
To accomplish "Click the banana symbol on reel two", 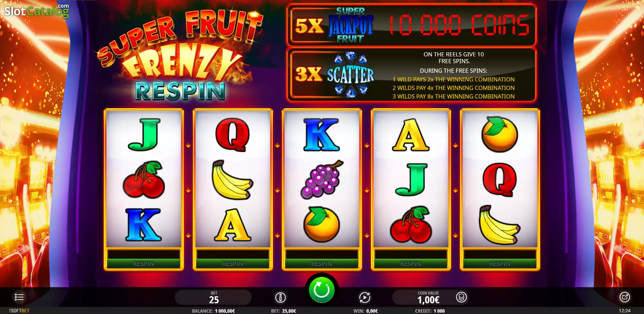I will pyautogui.click(x=232, y=180).
